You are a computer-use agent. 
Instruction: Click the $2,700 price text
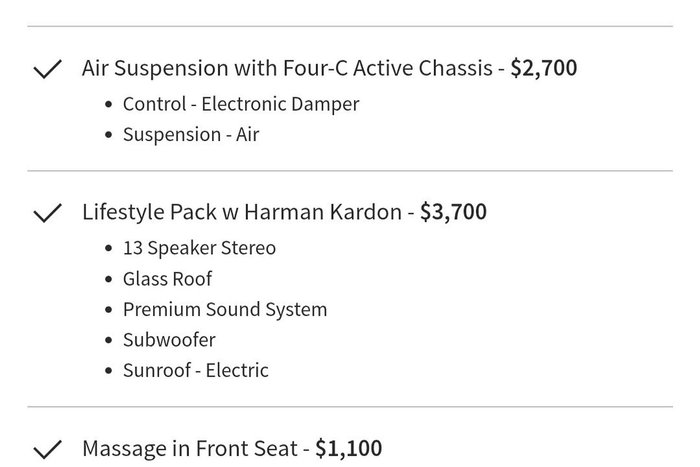click(x=544, y=68)
